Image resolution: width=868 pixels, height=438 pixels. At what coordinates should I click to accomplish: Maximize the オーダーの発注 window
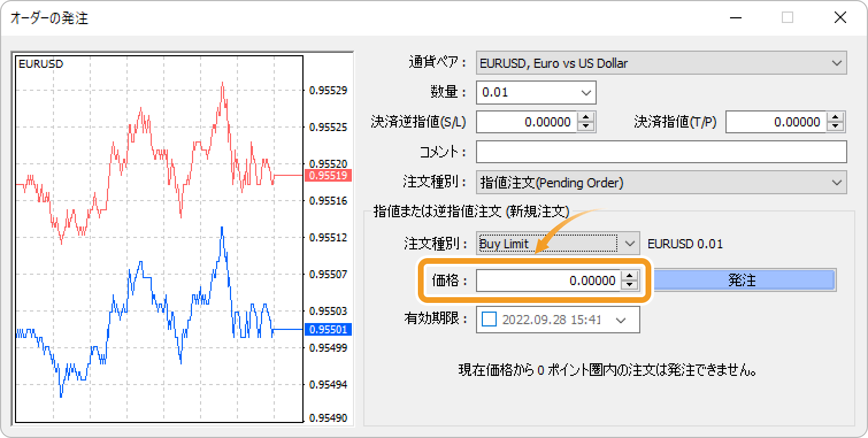788,18
